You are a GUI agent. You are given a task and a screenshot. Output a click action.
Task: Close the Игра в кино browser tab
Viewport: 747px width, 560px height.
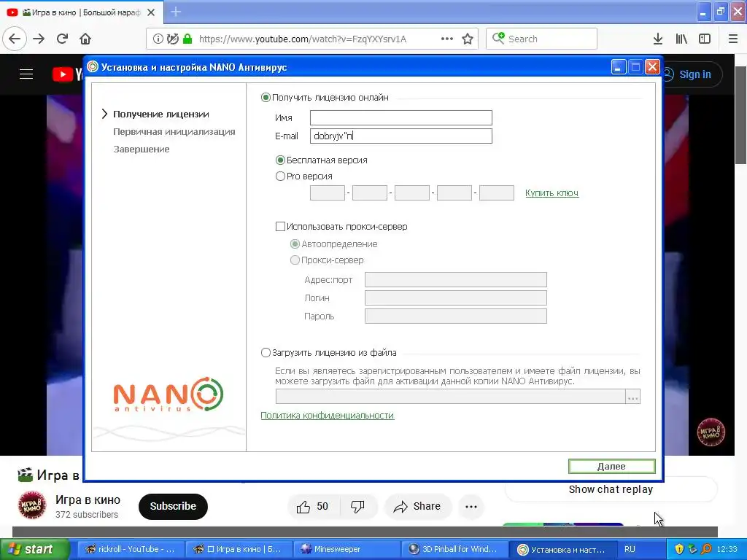click(151, 12)
